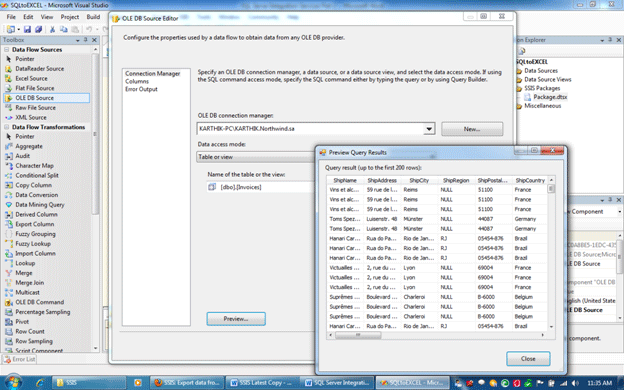Open the Build menu
Image resolution: width=624 pixels, height=390 pixels.
coord(93,17)
